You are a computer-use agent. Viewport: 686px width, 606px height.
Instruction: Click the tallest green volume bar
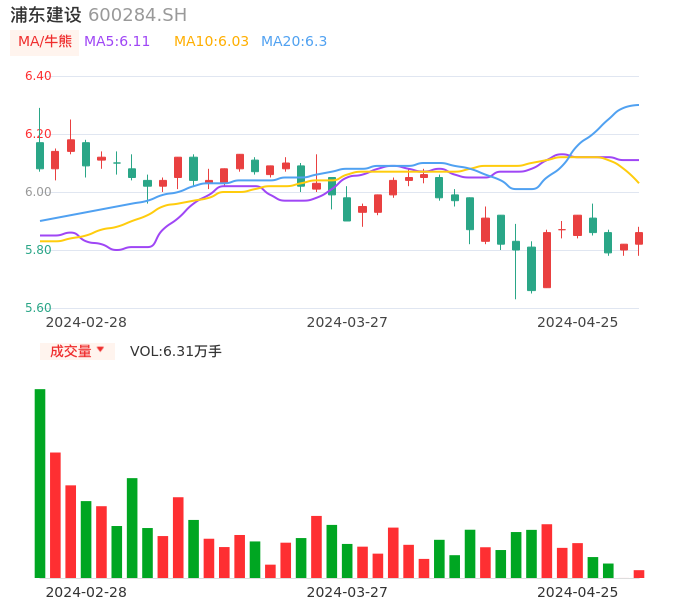[40, 483]
